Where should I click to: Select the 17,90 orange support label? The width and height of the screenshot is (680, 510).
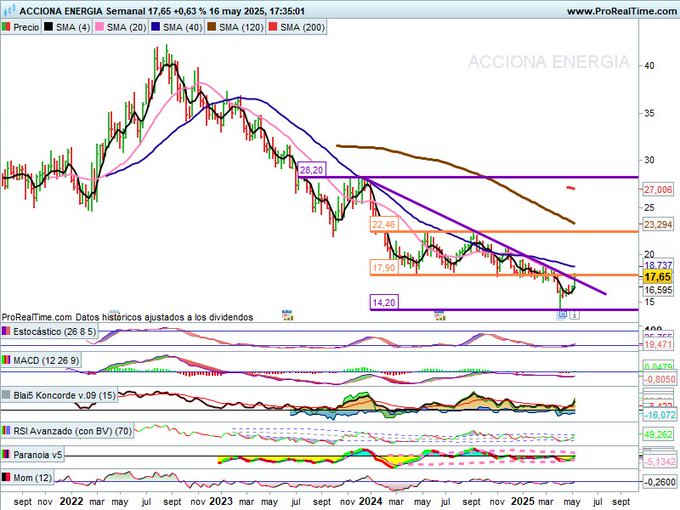[x=383, y=268]
